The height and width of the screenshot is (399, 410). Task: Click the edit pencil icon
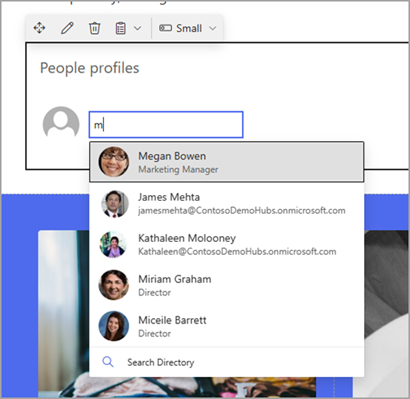pos(67,28)
